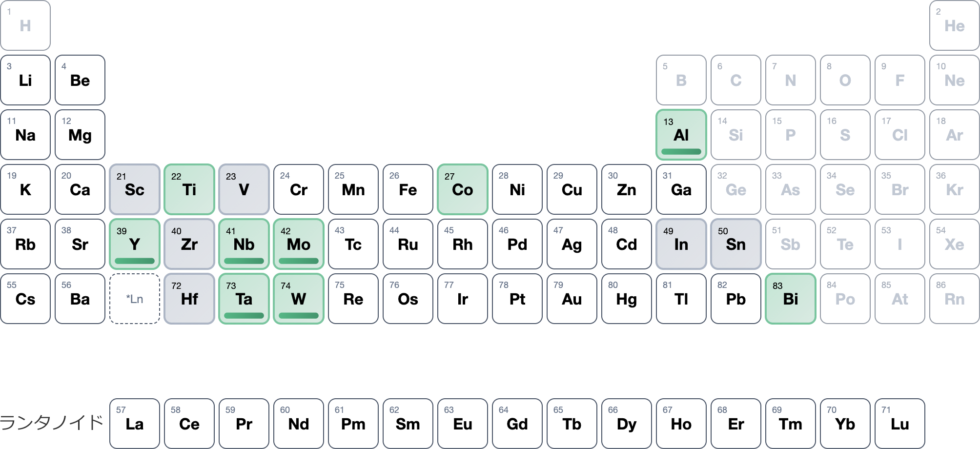This screenshot has width=980, height=449.
Task: Click the Molybdenum (Mo) element tile
Action: point(298,244)
